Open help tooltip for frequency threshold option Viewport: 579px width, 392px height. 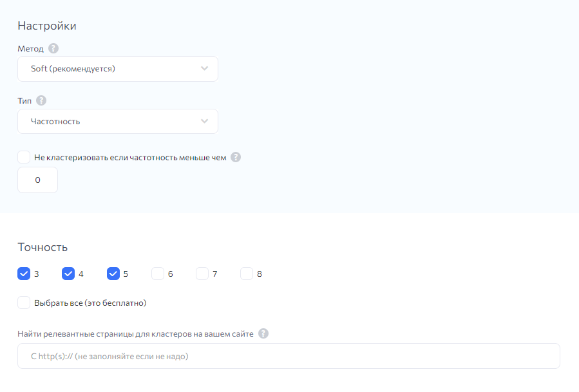tap(236, 157)
